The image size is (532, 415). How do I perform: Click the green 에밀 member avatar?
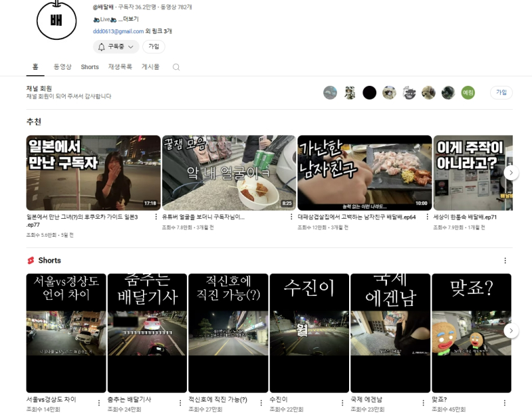click(x=468, y=92)
